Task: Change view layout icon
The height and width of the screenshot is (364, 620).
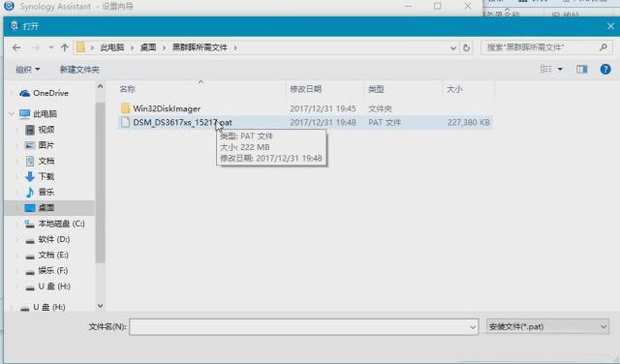Action: 546,69
